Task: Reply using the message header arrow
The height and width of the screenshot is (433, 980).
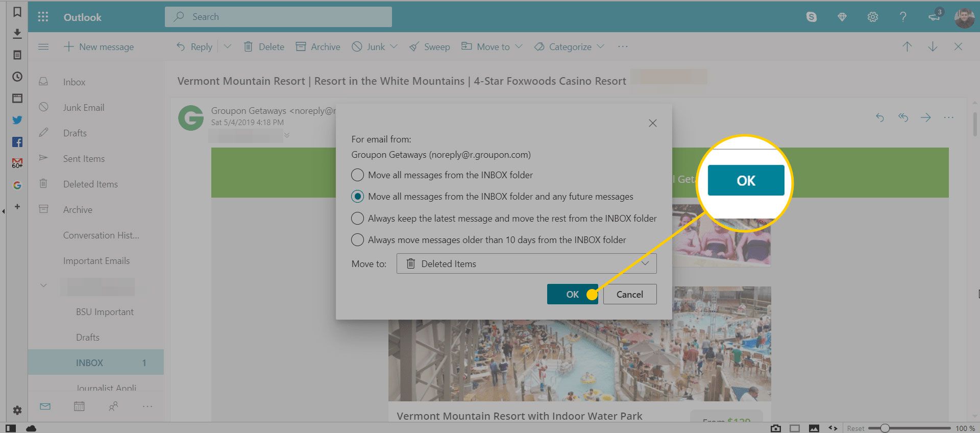Action: click(879, 117)
